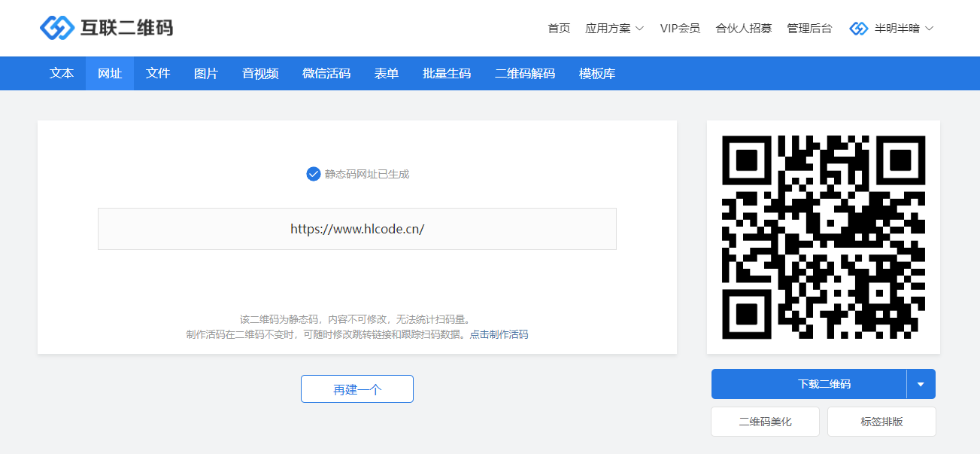Open 合伙人招募 link
The width and height of the screenshot is (980, 454).
(x=744, y=29)
